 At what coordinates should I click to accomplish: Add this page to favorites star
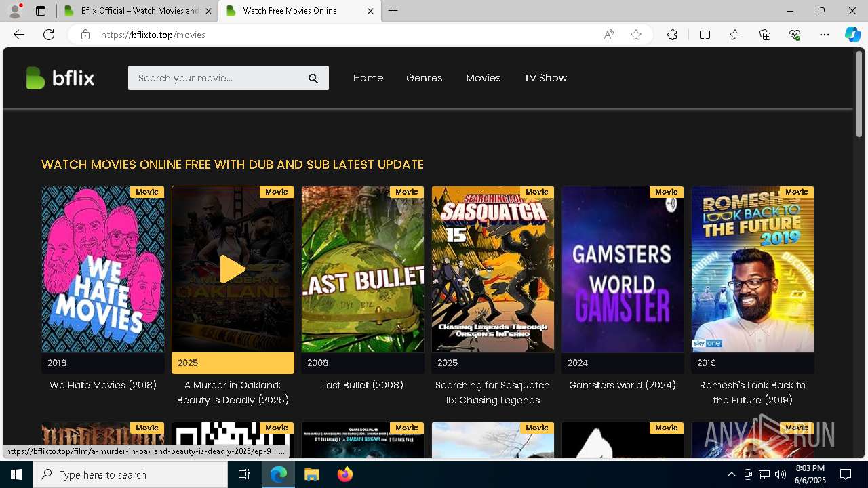pyautogui.click(x=636, y=35)
